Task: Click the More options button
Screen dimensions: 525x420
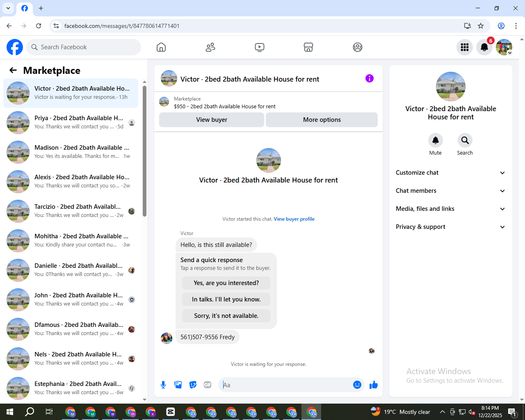Action: pyautogui.click(x=322, y=120)
